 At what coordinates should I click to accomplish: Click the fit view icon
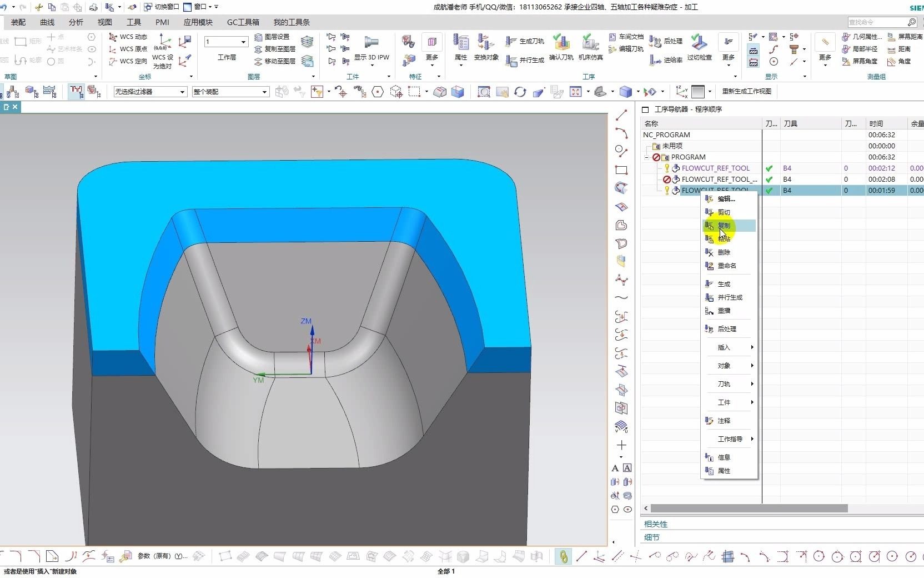point(575,92)
